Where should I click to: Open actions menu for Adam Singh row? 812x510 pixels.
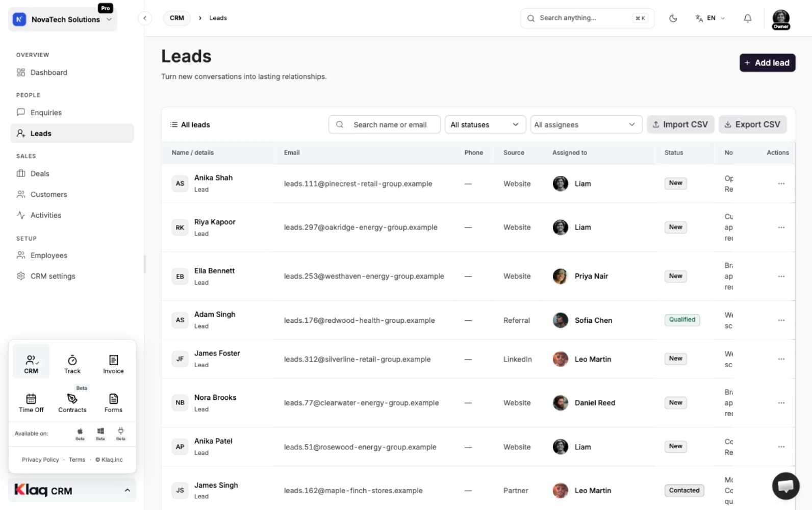[781, 320]
